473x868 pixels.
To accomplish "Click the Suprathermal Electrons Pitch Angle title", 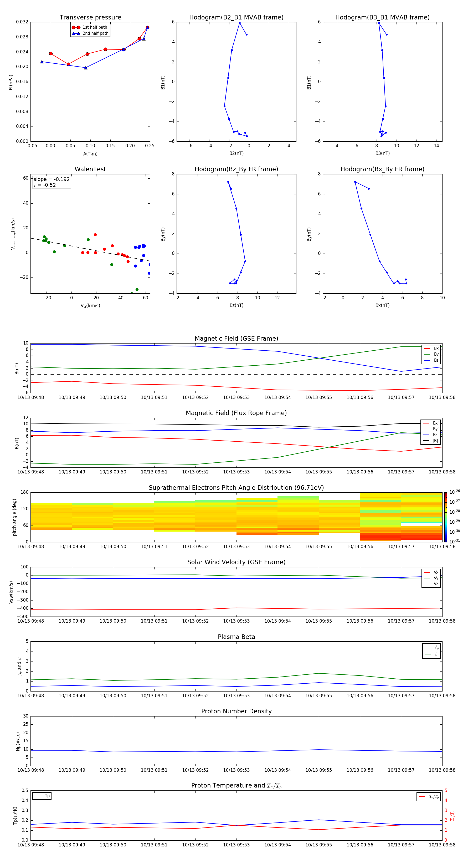I will (x=236, y=488).
